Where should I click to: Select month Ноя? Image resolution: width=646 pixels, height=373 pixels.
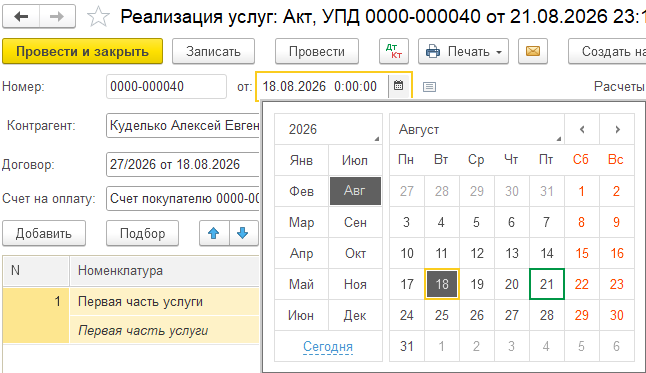tap(355, 284)
